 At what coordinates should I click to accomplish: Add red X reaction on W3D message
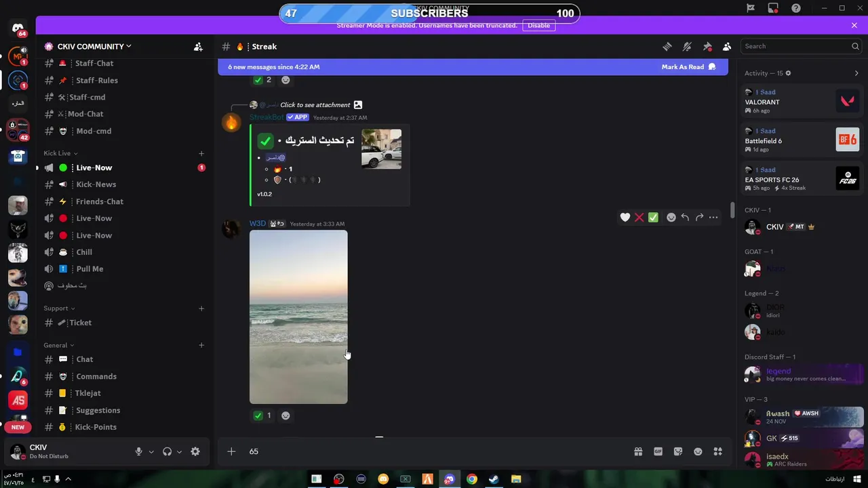click(x=639, y=218)
